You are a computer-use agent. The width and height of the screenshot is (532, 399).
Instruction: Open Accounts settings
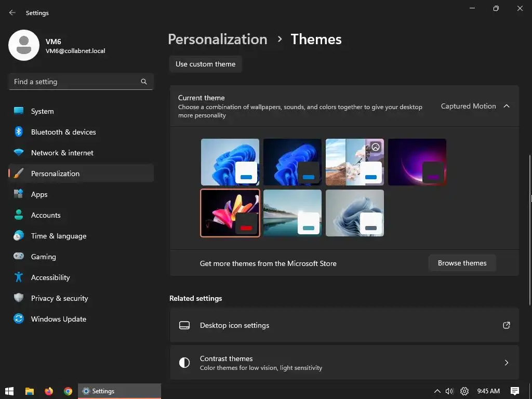81,215
